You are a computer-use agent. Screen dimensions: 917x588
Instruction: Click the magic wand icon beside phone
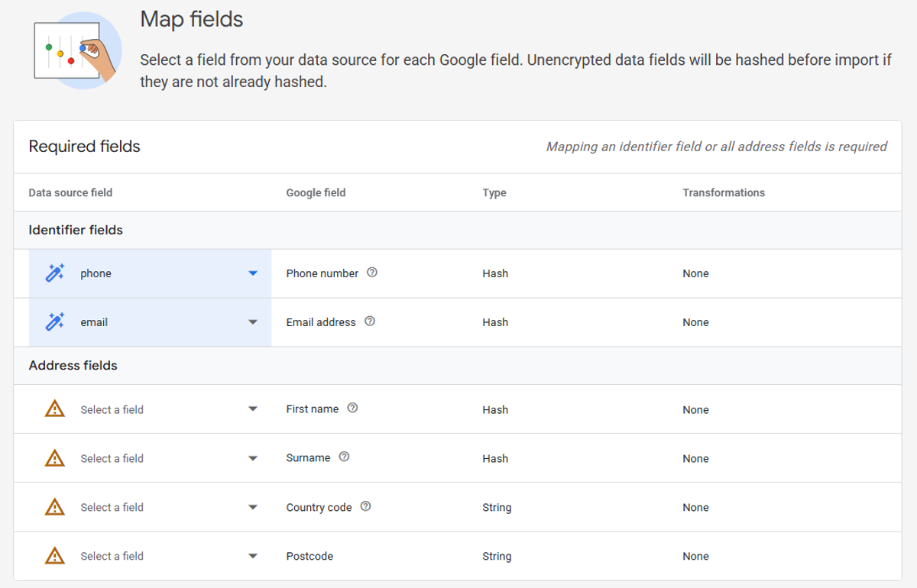pos(54,273)
